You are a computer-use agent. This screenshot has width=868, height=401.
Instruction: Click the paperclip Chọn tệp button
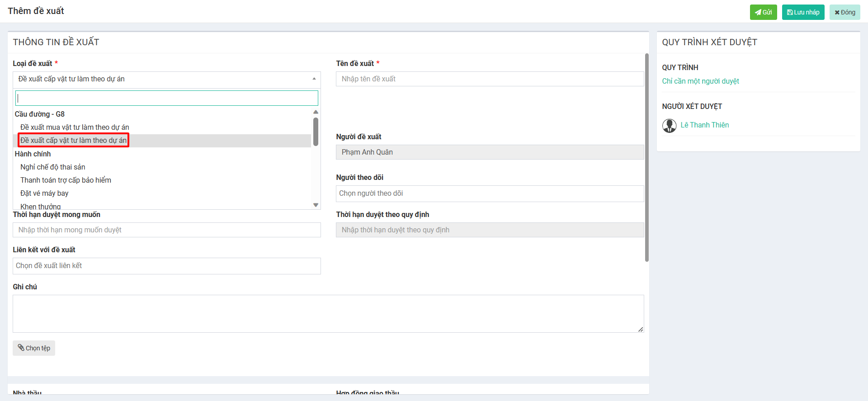click(x=34, y=348)
